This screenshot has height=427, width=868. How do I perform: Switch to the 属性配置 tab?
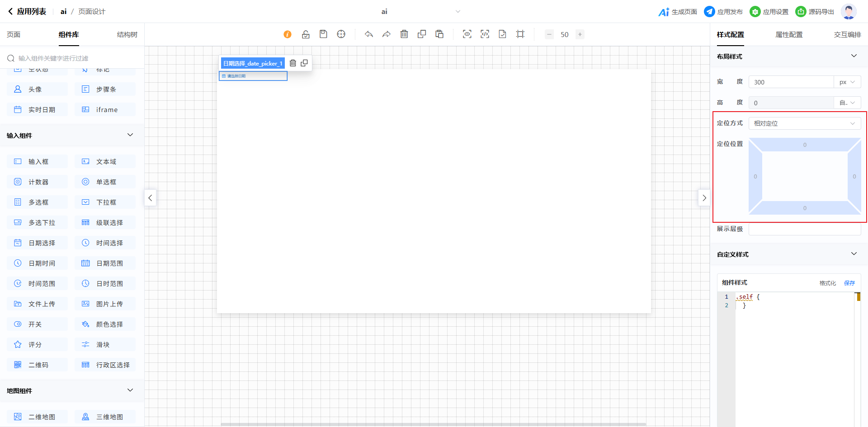(x=789, y=35)
